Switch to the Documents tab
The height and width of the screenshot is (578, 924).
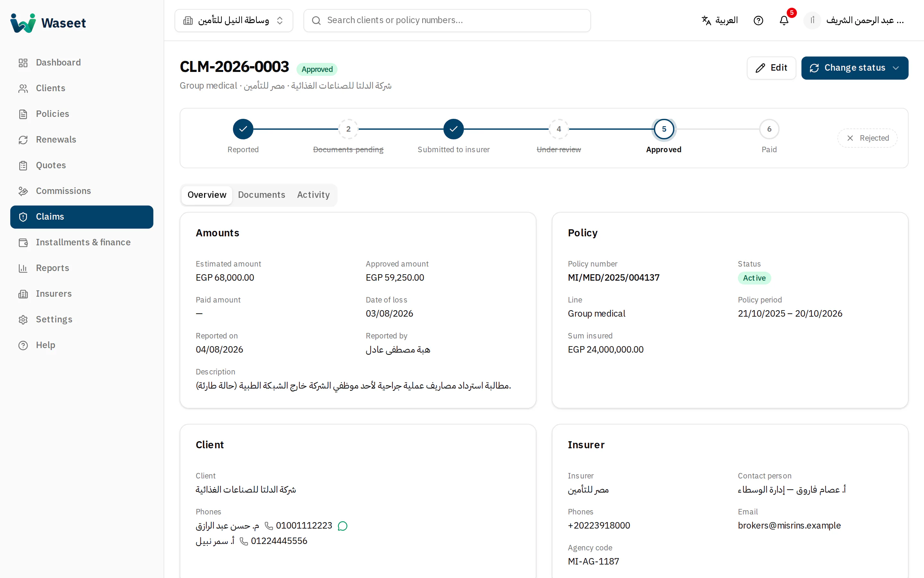tap(261, 195)
